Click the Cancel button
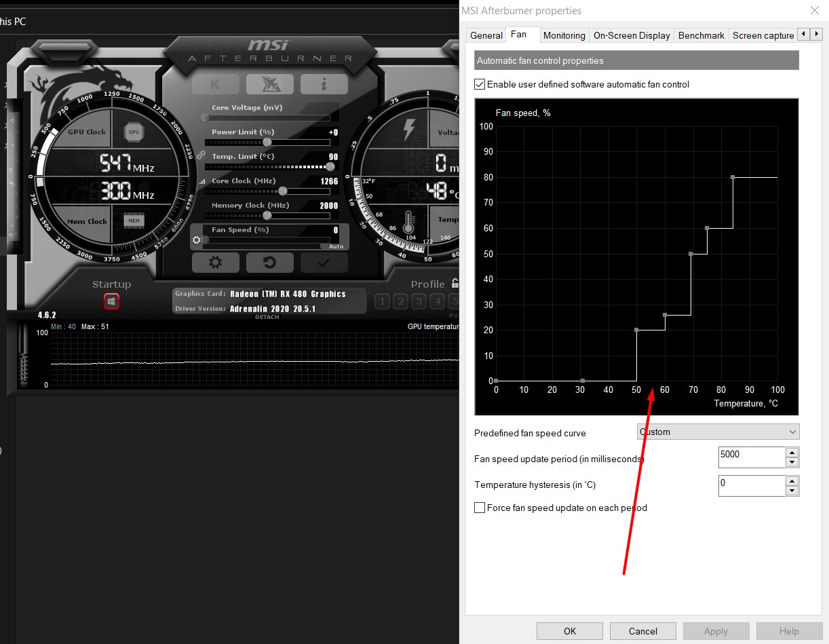 [x=642, y=630]
